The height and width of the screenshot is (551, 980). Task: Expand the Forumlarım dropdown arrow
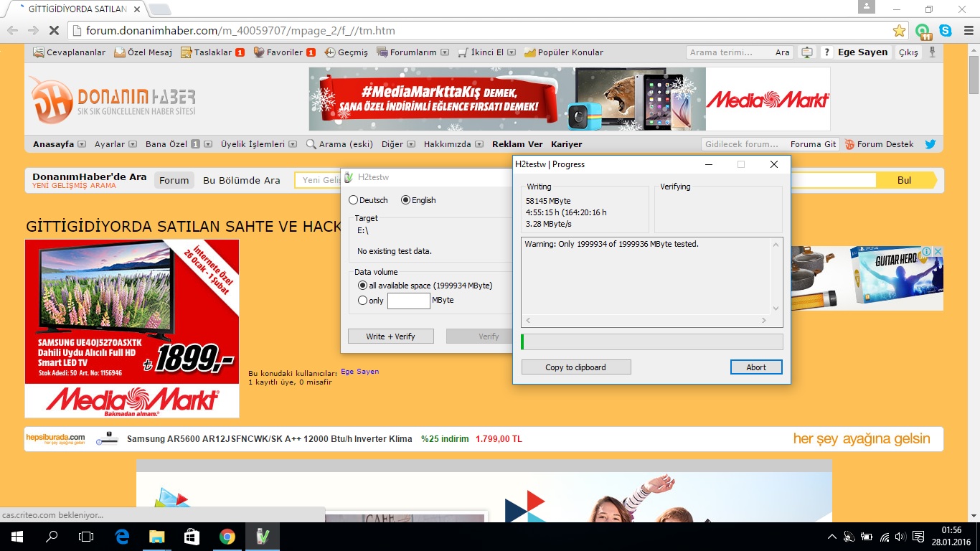[445, 52]
